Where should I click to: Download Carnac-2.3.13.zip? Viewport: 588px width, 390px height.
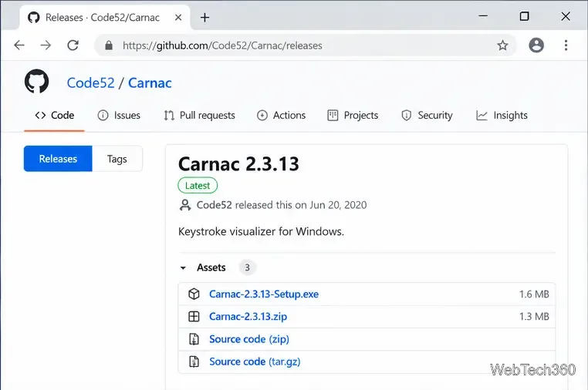coord(248,317)
